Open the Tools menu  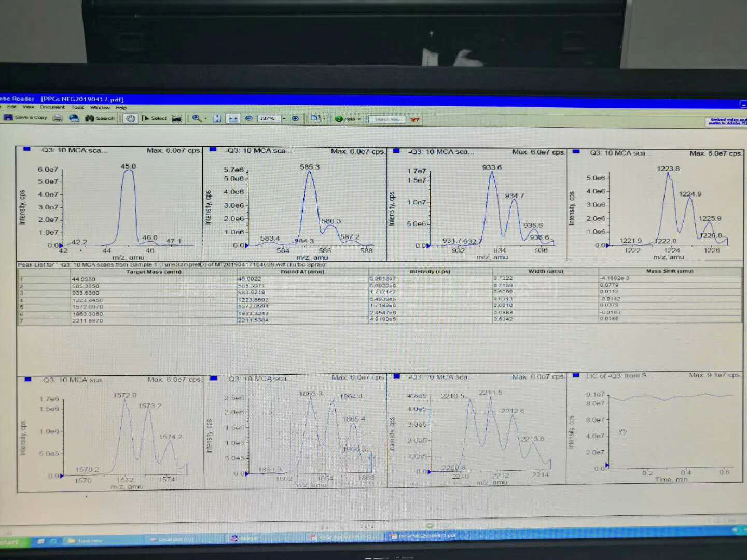point(78,107)
